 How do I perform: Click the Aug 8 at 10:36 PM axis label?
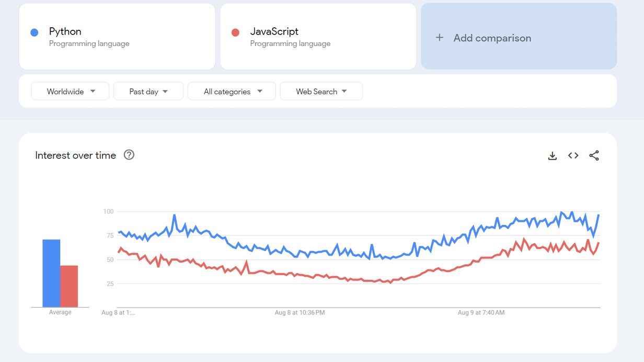300,313
